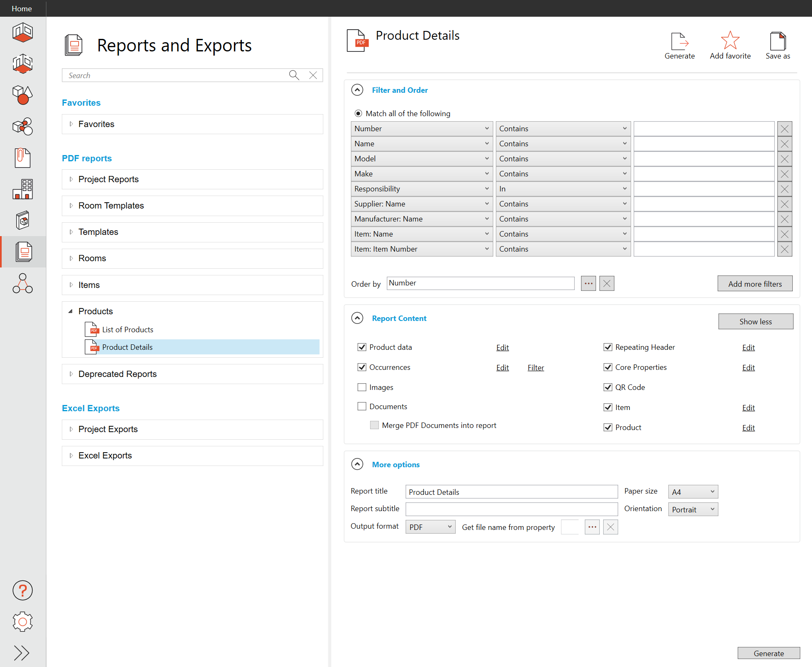Click the Add favorite star icon
812x667 pixels.
730,46
